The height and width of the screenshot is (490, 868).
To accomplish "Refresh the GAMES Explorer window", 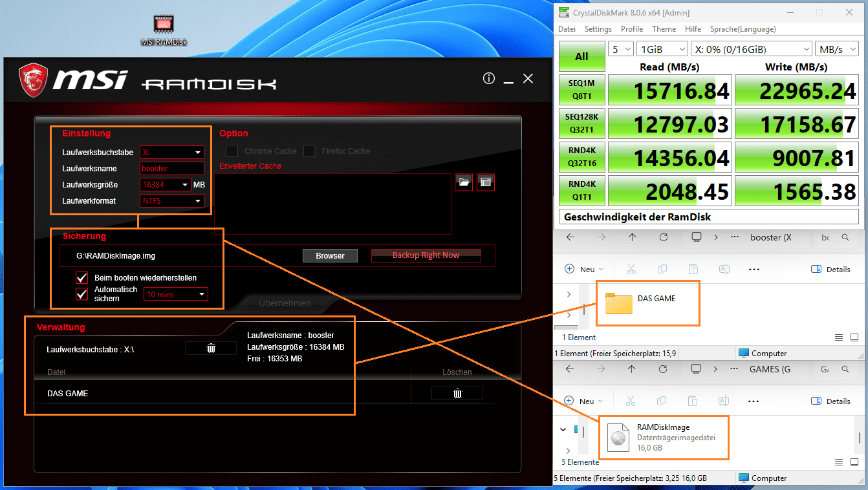I will (664, 369).
